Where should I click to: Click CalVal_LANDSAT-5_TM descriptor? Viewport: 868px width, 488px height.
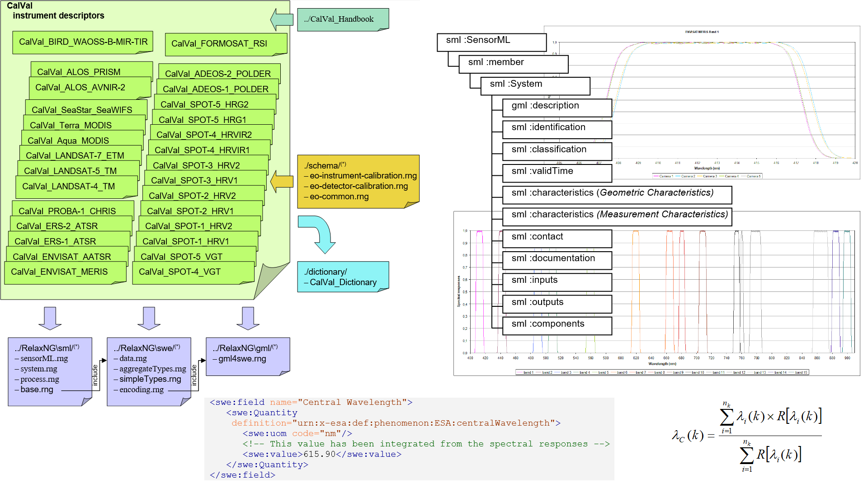(79, 170)
